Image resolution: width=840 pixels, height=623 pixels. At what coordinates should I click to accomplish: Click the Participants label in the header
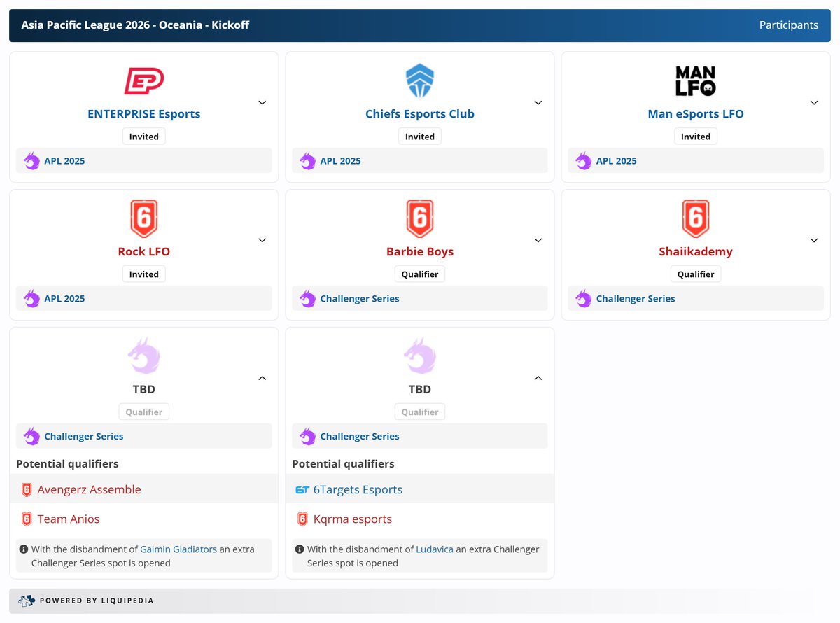click(x=789, y=25)
